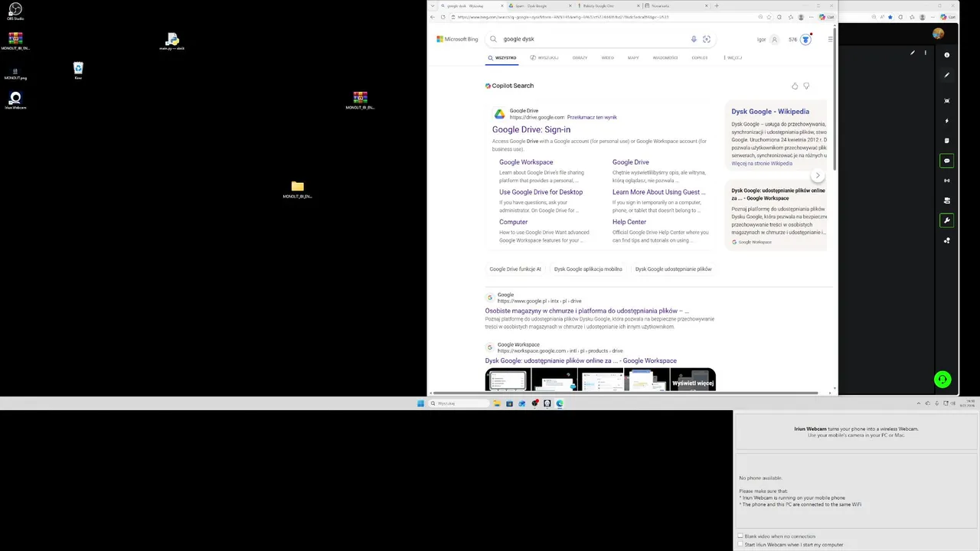Open OBS Studio desktop icon
Viewport: 980px width, 551px height.
[x=15, y=10]
